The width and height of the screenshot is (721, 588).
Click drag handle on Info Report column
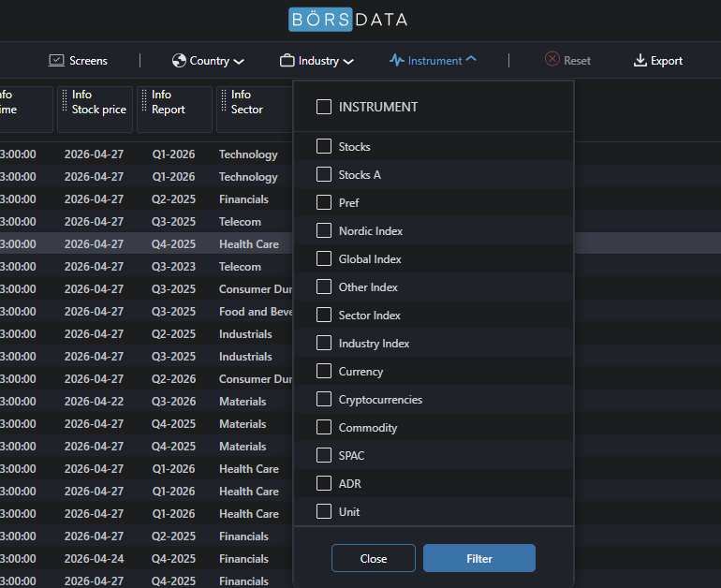[143, 101]
